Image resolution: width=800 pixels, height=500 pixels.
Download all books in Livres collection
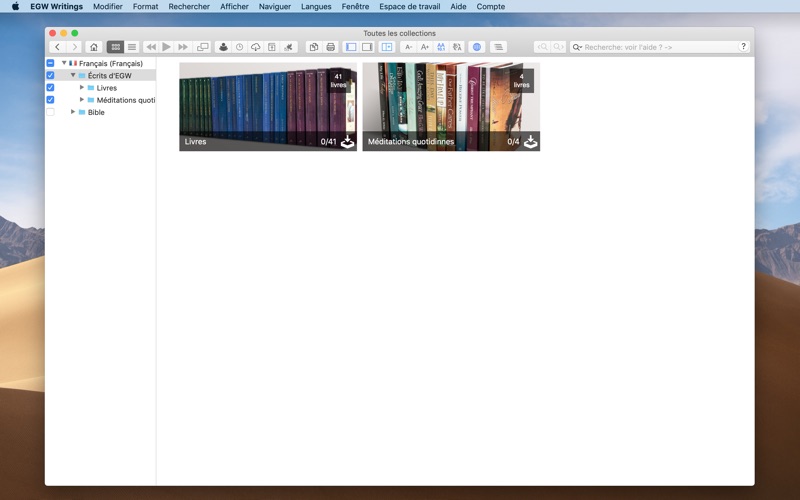[347, 142]
